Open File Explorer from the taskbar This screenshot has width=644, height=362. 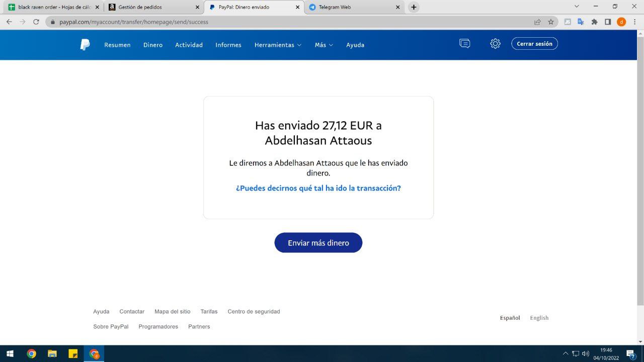click(x=52, y=353)
